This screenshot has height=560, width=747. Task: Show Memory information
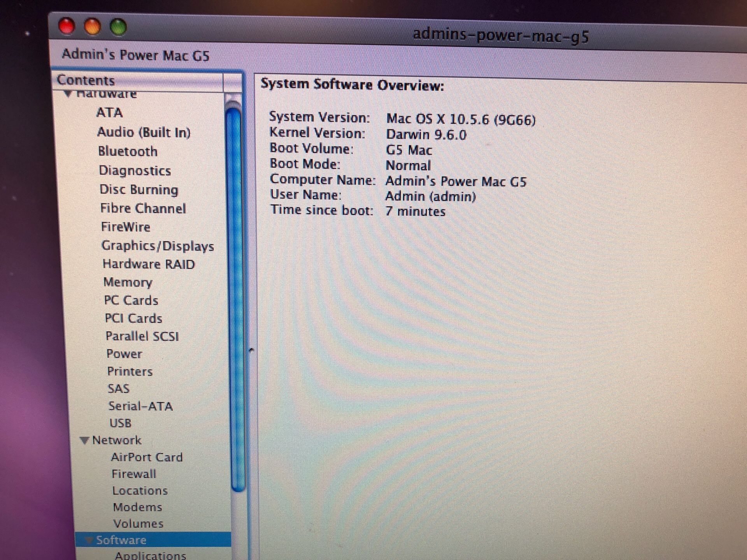(x=128, y=282)
